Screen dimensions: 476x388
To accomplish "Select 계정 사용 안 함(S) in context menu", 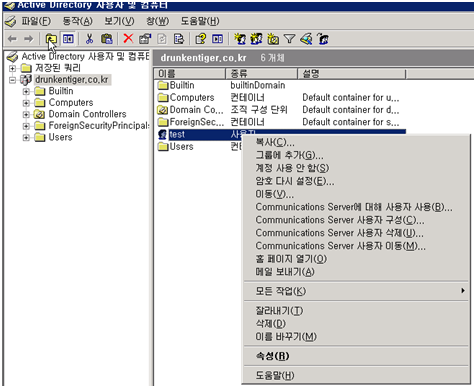I will (356, 168).
